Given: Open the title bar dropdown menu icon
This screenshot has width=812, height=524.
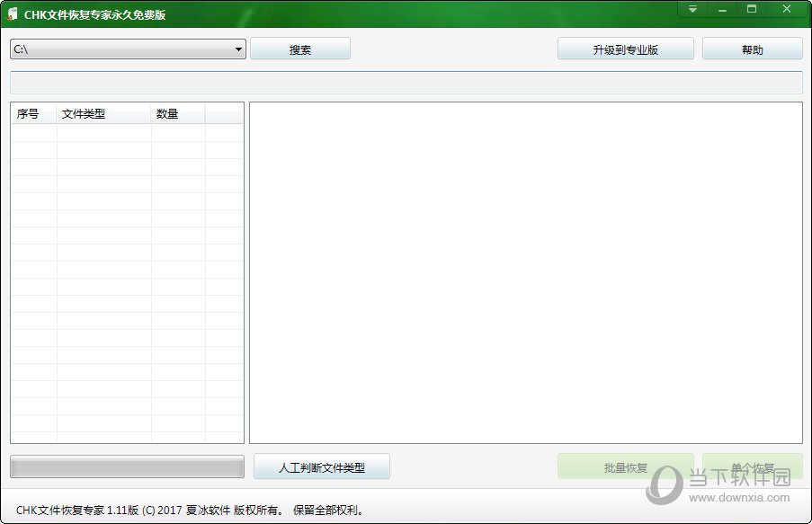Looking at the screenshot, I should point(692,9).
